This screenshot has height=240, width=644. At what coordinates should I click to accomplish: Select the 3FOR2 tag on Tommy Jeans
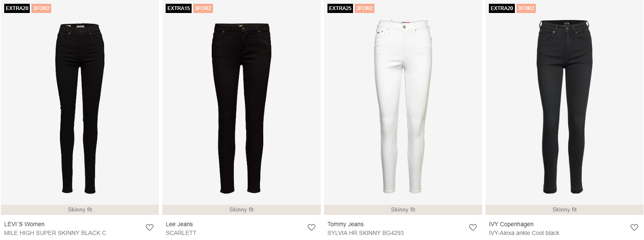(364, 8)
